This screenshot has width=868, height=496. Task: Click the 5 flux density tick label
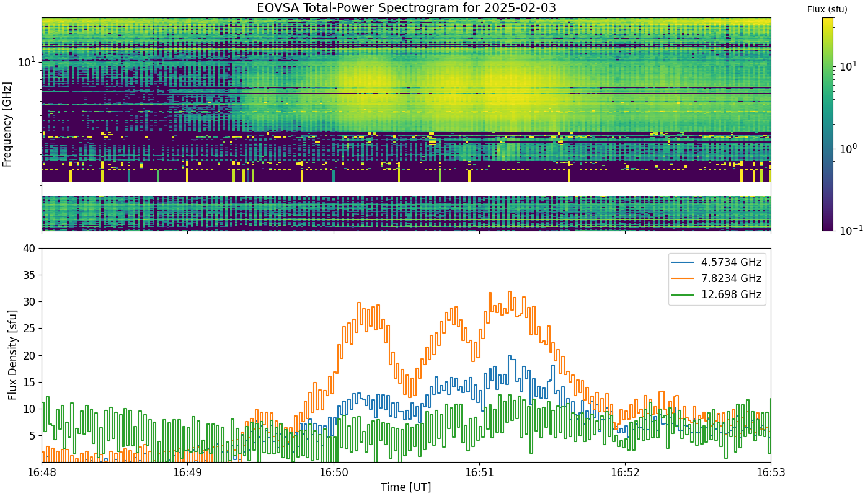pyautogui.click(x=32, y=435)
